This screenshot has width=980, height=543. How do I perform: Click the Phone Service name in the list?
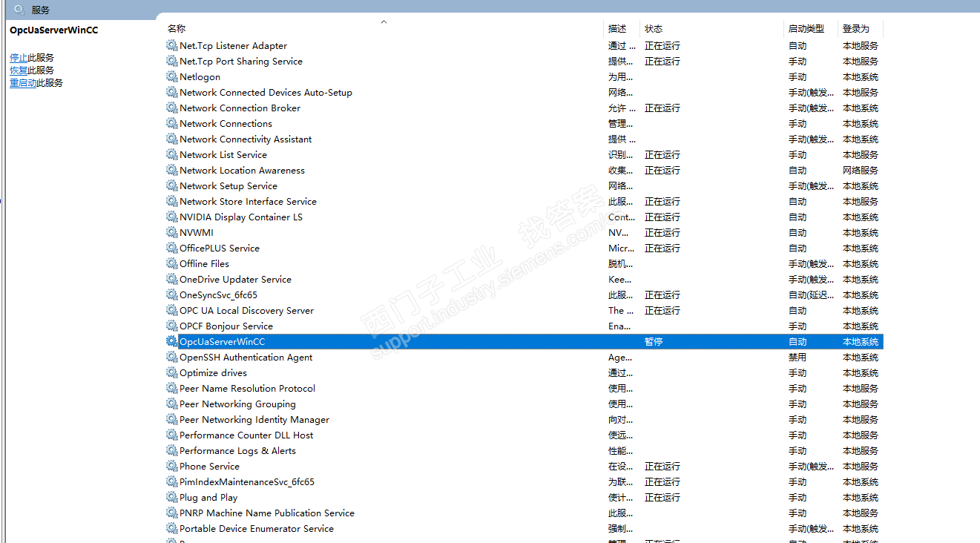pyautogui.click(x=209, y=466)
